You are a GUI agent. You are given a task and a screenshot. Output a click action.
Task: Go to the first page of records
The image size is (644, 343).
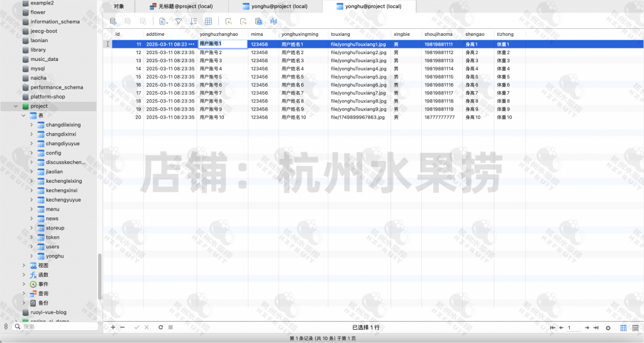click(x=552, y=328)
